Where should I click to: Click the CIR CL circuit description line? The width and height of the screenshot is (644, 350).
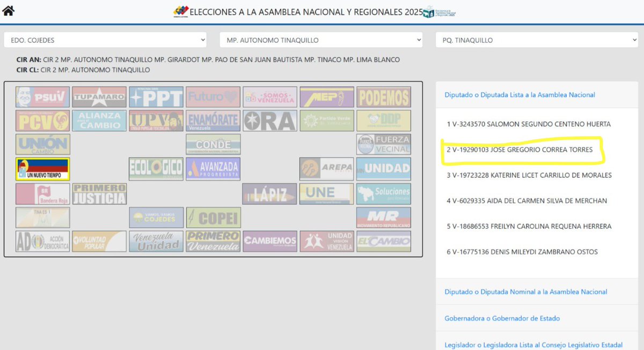coord(83,70)
